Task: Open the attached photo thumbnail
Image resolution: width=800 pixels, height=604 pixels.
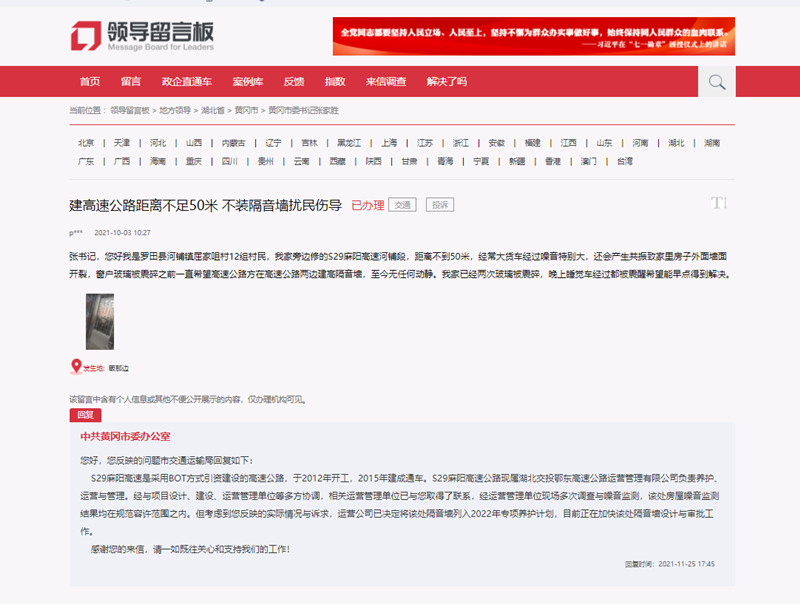Action: coord(99,320)
